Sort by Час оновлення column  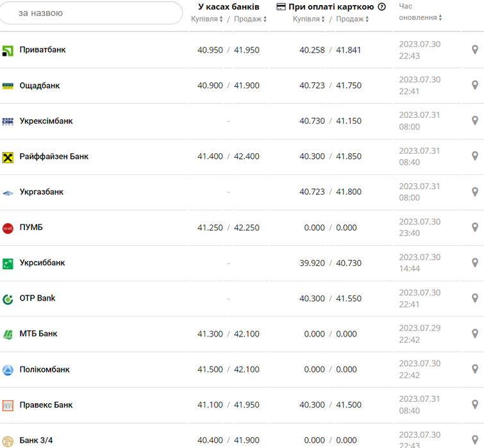point(420,17)
